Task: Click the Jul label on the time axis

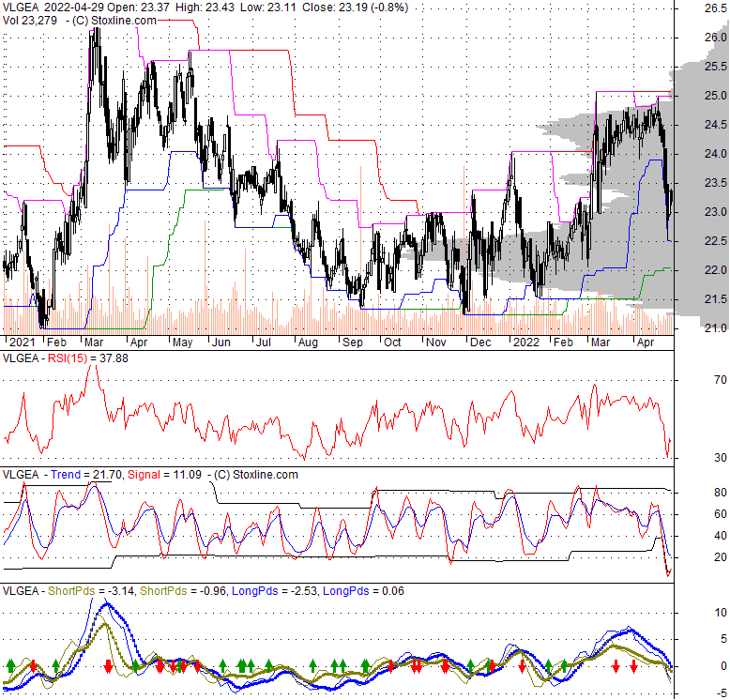Action: [264, 342]
